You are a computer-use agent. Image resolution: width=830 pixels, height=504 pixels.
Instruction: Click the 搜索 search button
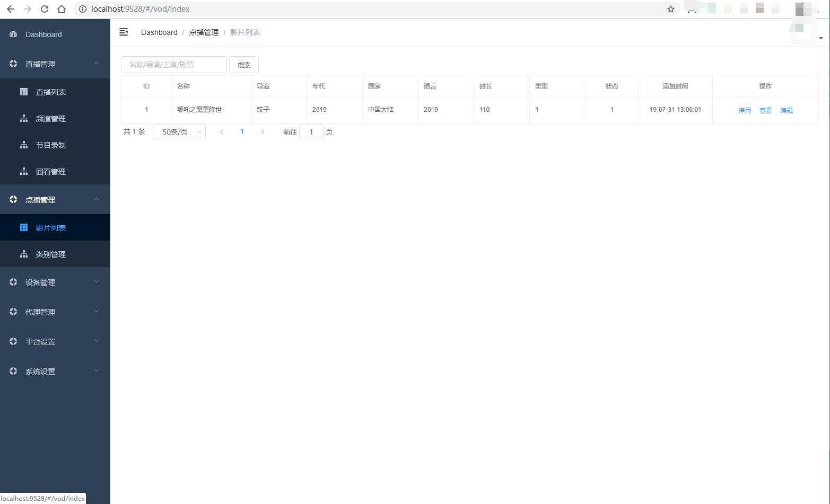[x=244, y=65]
